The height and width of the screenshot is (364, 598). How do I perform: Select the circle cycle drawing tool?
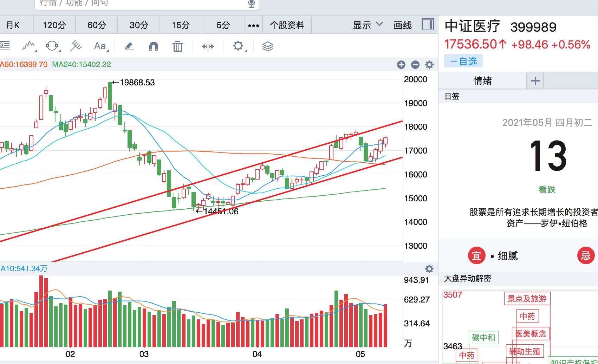(x=53, y=46)
